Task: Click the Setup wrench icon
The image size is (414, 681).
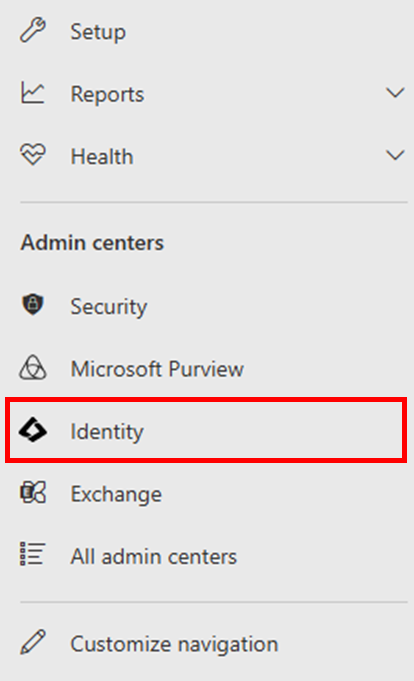Action: [33, 30]
